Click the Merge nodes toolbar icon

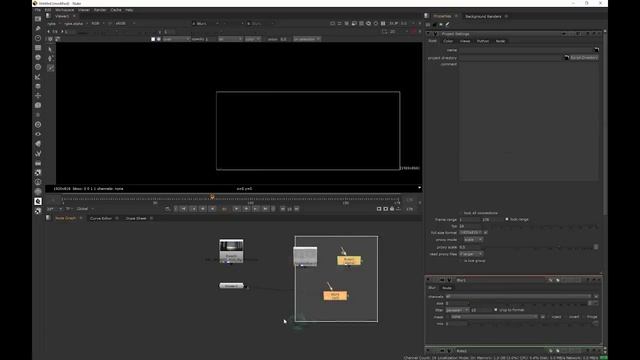38,86
